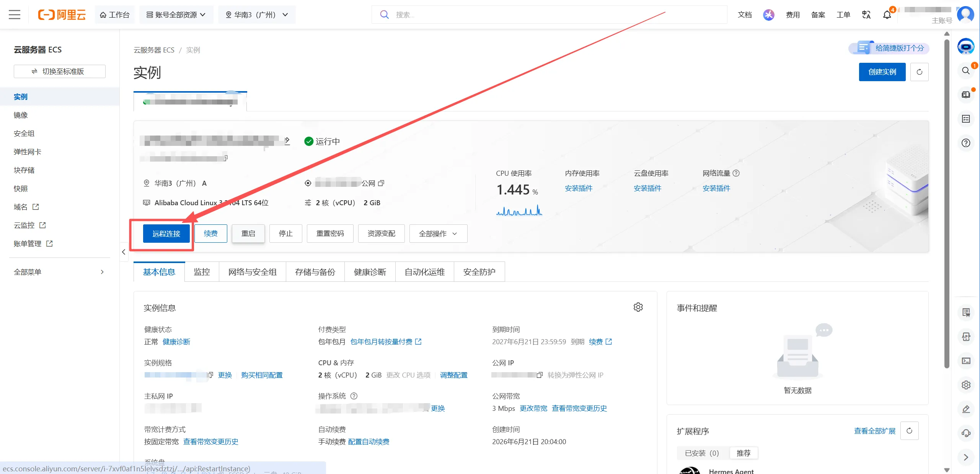Open 镜像 in sidebar
Viewport: 980px width, 474px height.
[21, 115]
